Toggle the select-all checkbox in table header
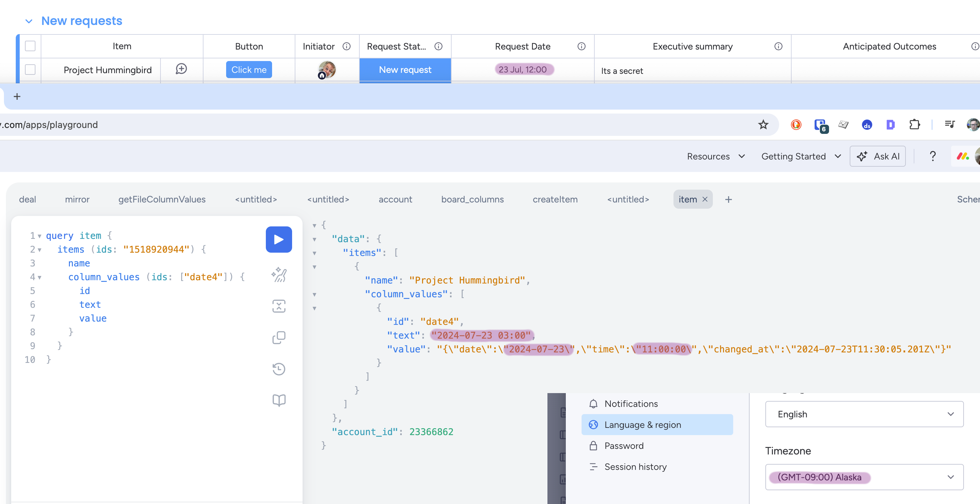This screenshot has height=504, width=980. click(30, 46)
